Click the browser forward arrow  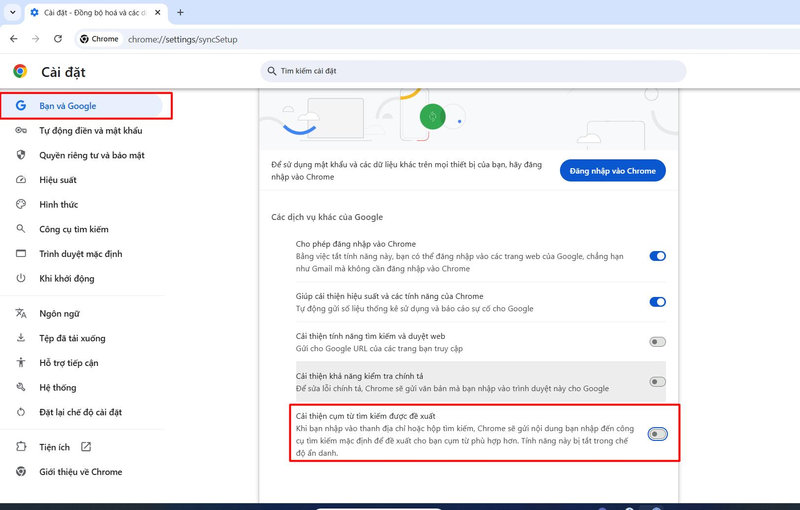pos(35,39)
